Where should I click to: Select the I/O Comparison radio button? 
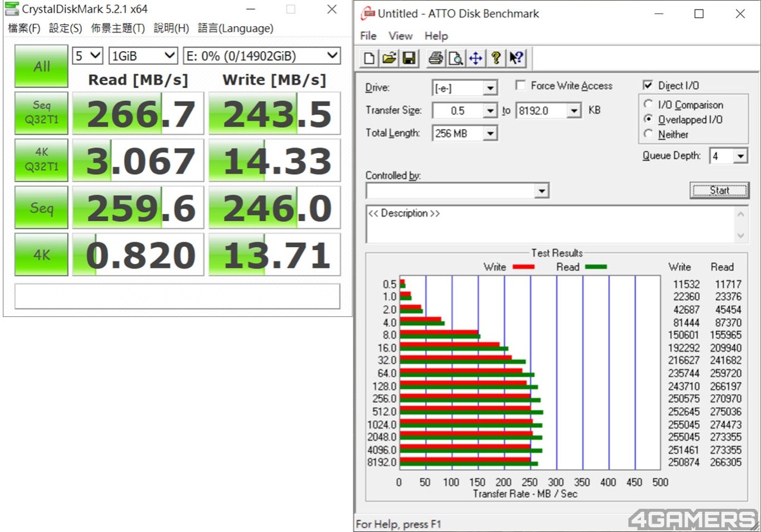(x=649, y=105)
